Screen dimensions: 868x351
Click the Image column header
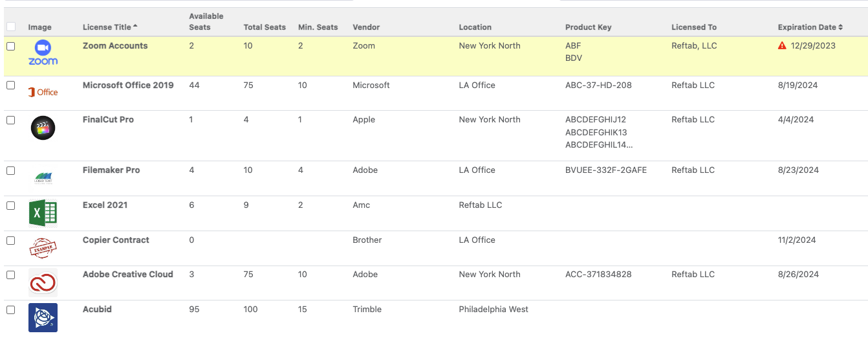40,27
